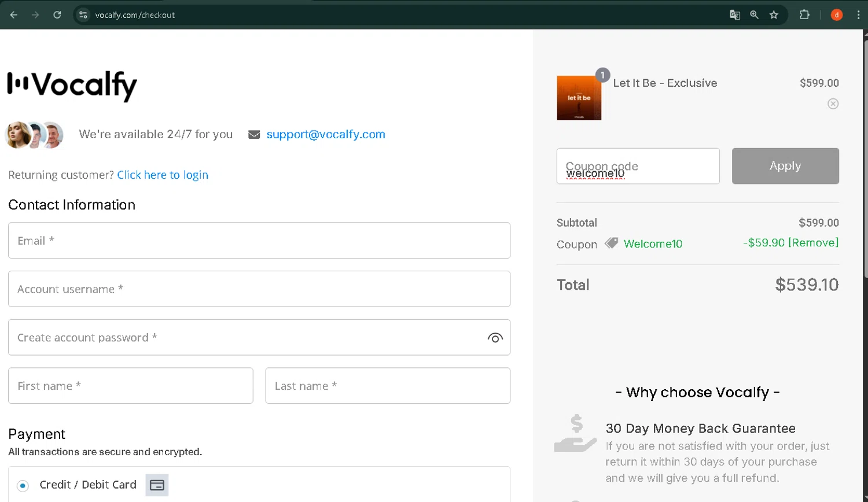Remove the Welcome10 coupon

tap(814, 243)
